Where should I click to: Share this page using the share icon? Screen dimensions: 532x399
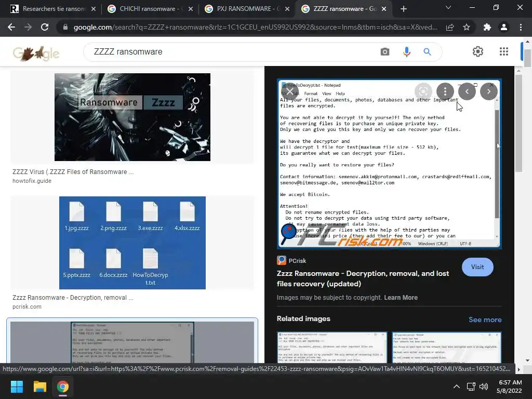point(450,27)
